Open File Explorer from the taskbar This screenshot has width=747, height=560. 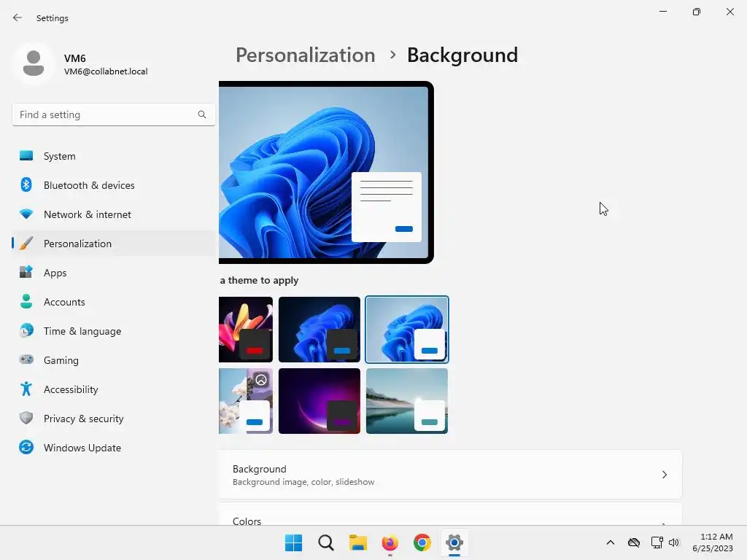tap(357, 542)
